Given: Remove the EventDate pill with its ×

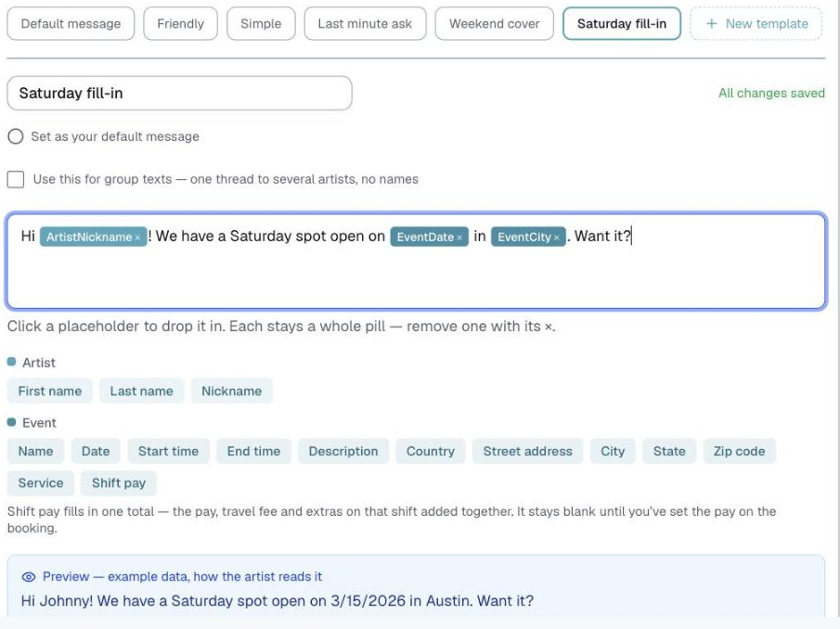Looking at the screenshot, I should click(459, 237).
